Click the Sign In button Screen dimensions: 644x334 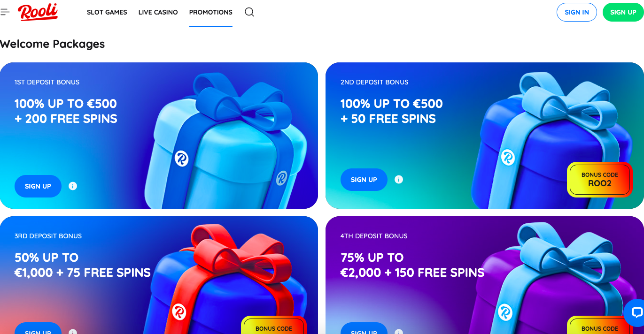(x=577, y=12)
